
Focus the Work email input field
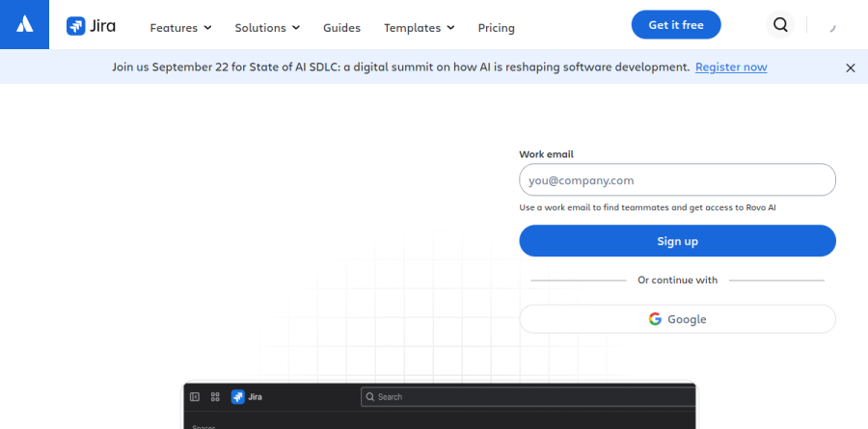(x=677, y=180)
